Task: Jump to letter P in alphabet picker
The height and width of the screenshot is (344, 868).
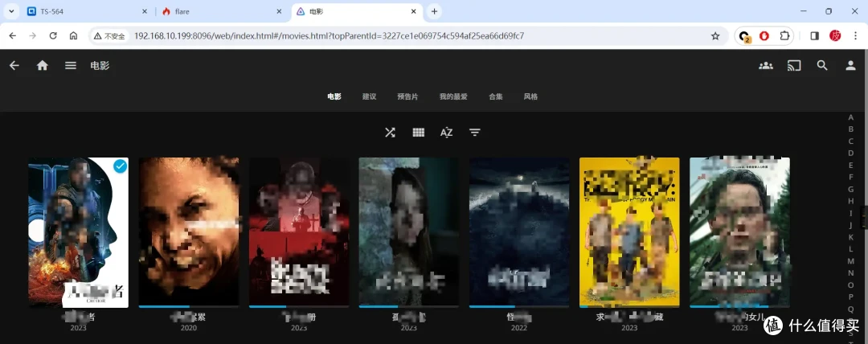Action: pyautogui.click(x=851, y=297)
